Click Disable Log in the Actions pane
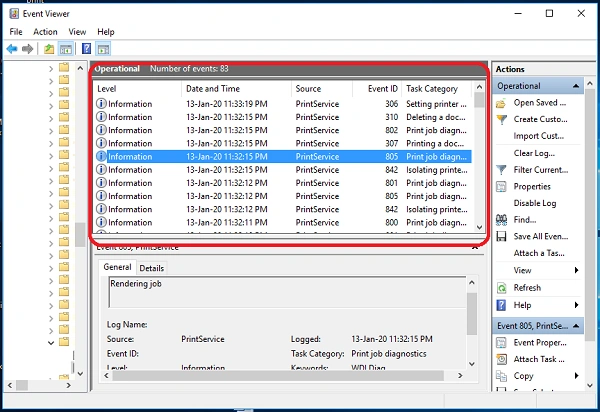The height and width of the screenshot is (412, 600). tap(535, 203)
